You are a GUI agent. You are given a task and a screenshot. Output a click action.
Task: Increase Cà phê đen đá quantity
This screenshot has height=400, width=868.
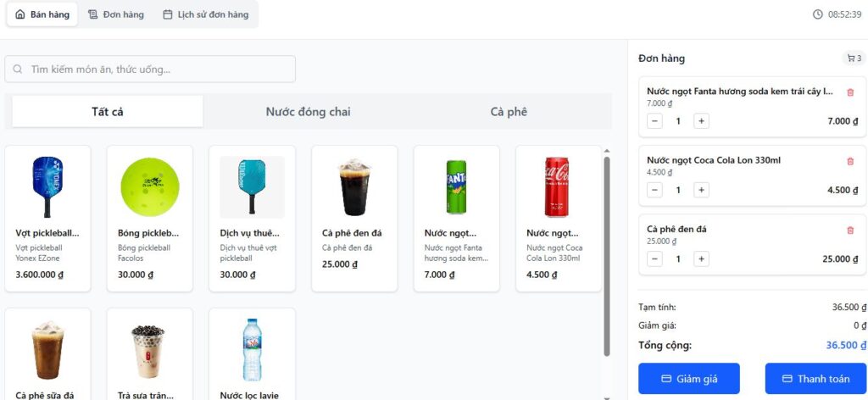point(701,258)
